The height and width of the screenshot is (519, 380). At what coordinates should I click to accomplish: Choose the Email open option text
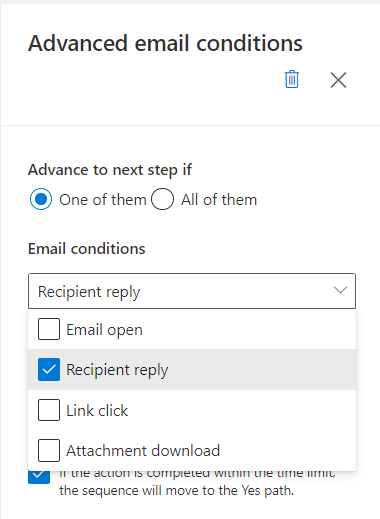point(104,330)
